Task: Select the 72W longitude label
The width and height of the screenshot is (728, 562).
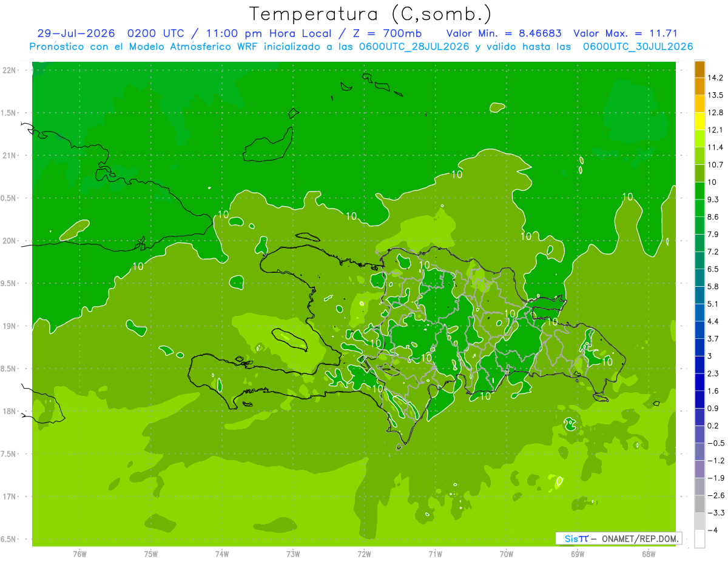Action: coord(364,554)
